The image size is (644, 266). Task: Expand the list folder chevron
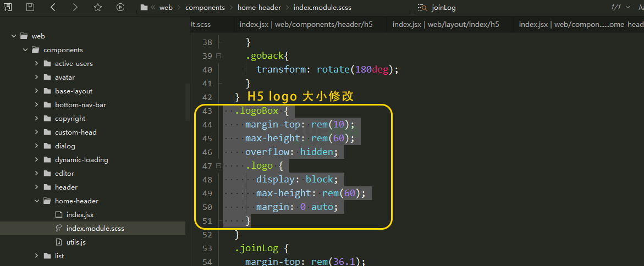click(36, 256)
